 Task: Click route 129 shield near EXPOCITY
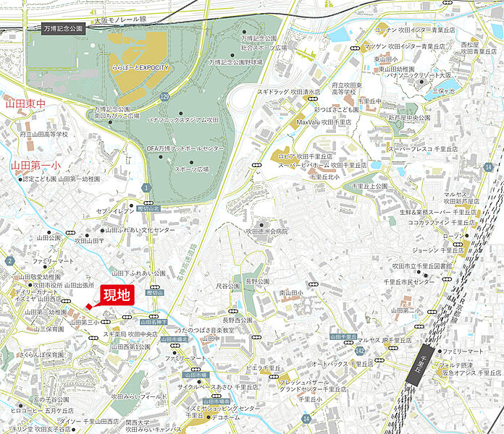point(165,96)
